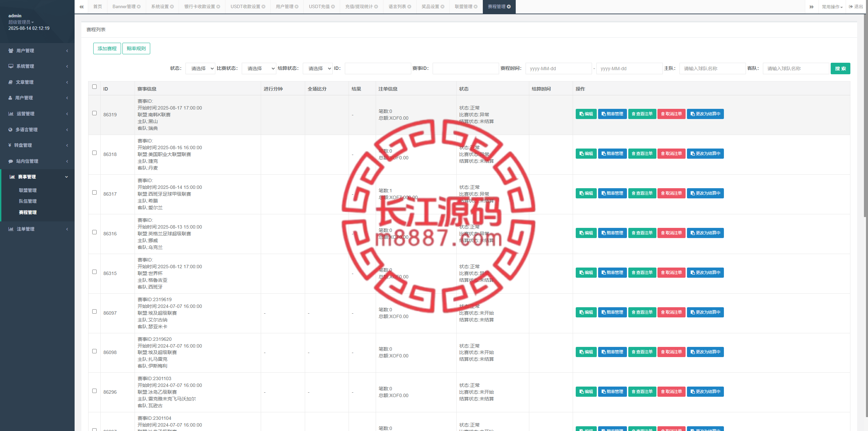This screenshot has width=868, height=431.
Task: Click 查看注单 for match 86317
Action: click(x=642, y=193)
